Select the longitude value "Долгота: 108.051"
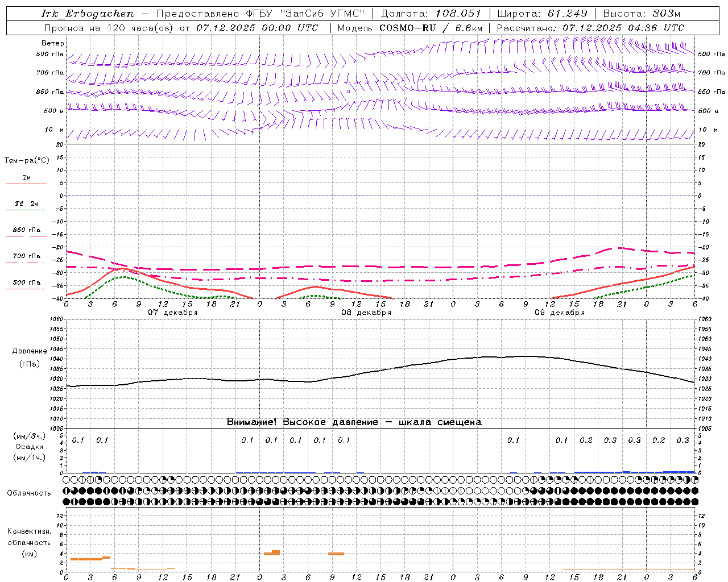The height and width of the screenshot is (582, 728). pyautogui.click(x=431, y=14)
